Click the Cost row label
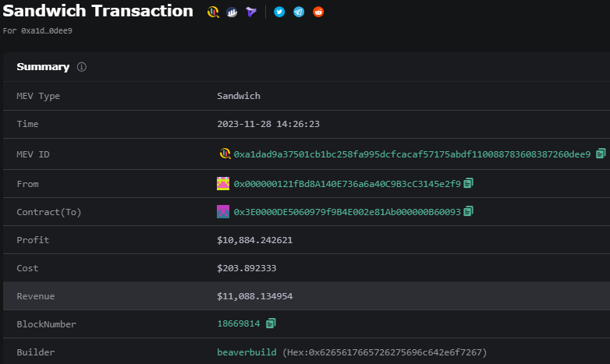 pos(27,268)
